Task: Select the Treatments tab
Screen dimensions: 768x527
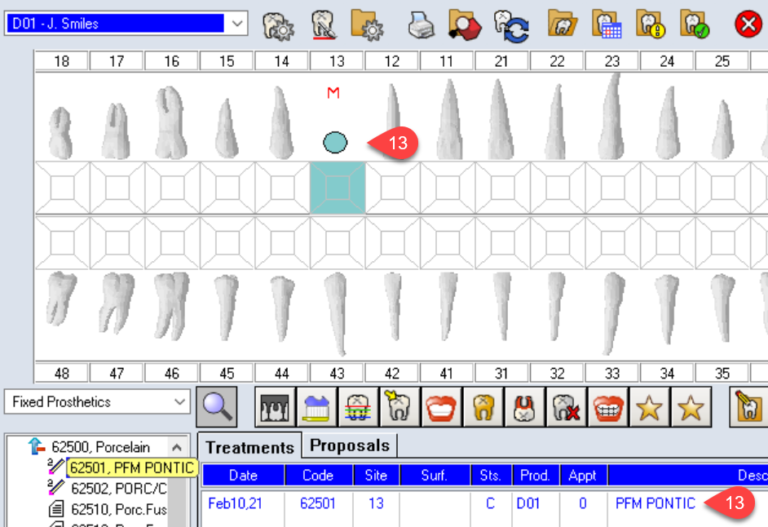Action: coord(250,447)
